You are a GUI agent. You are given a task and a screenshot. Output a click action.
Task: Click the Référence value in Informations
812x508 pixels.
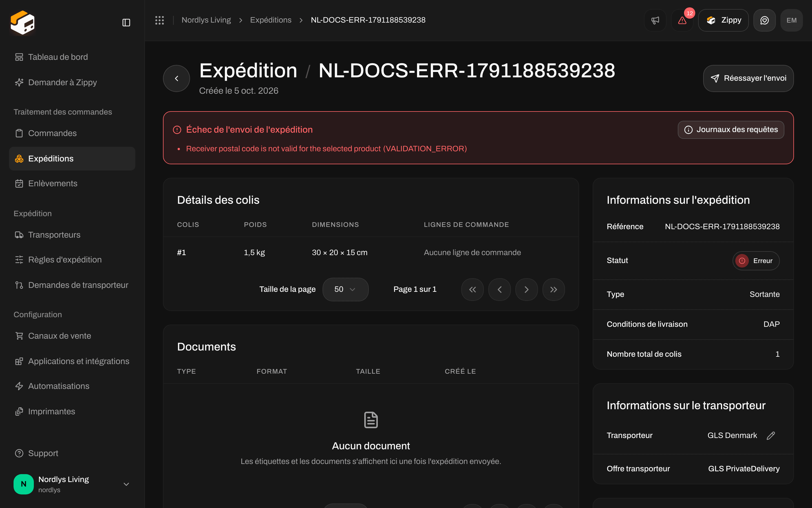722,226
